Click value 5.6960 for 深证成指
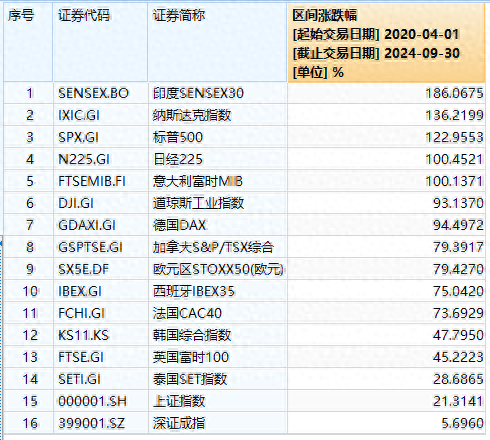This screenshot has width=490, height=440. [x=386, y=423]
